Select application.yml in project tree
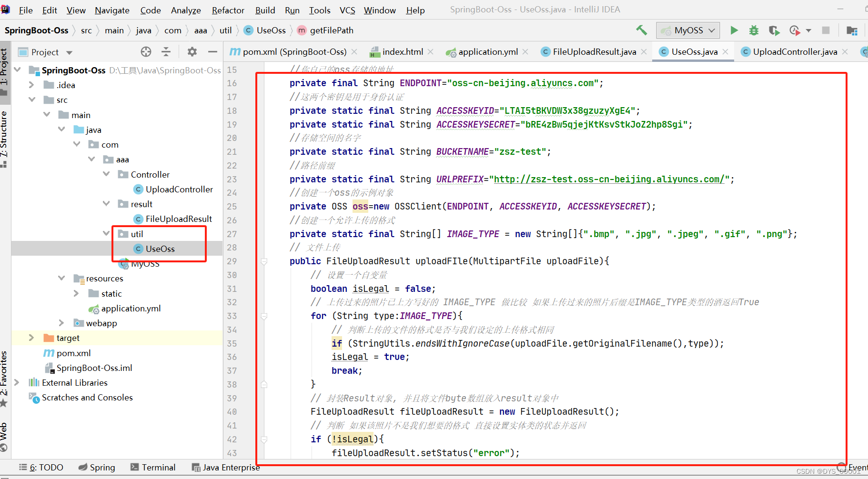868x479 pixels. tap(131, 308)
